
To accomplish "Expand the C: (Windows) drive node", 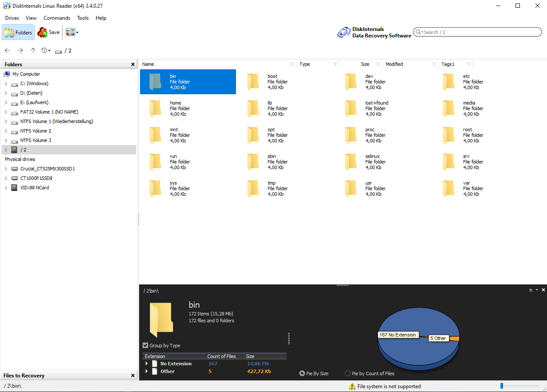I will point(6,83).
